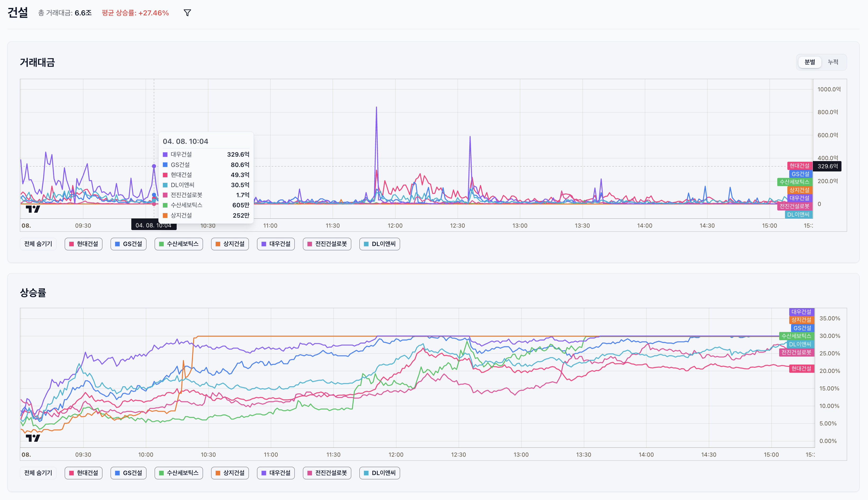Click the 총 거래대금 6.6조 text
The width and height of the screenshot is (868, 500).
point(65,13)
